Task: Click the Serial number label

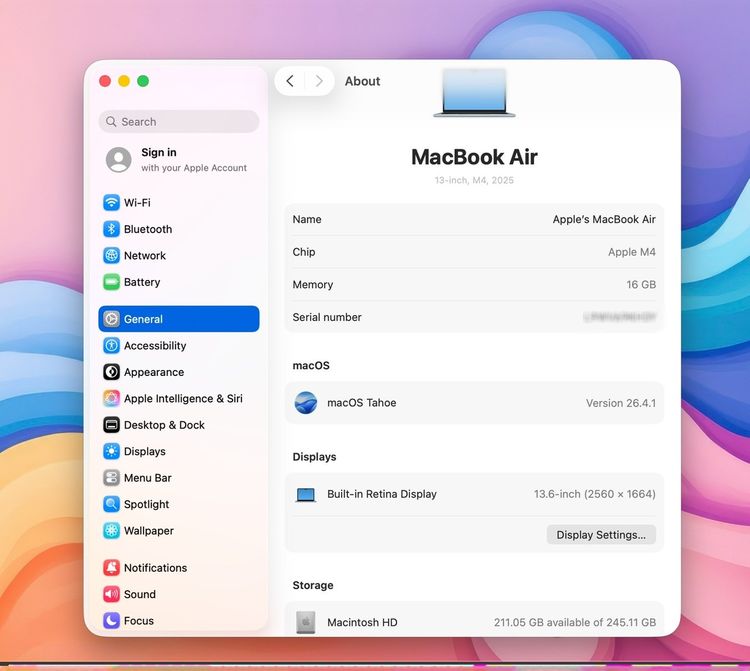Action: click(327, 317)
